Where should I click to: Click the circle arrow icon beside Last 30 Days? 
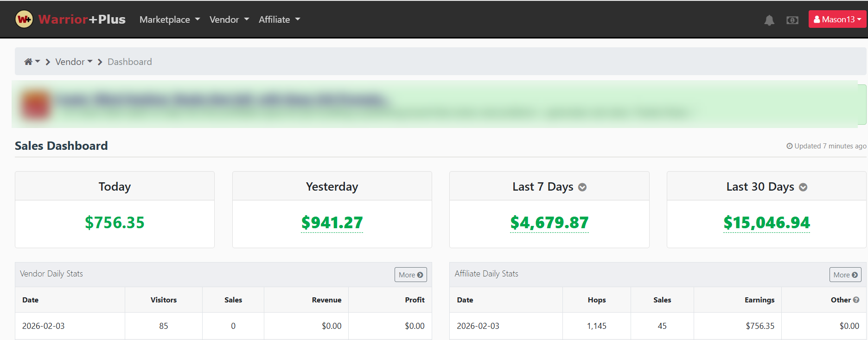[803, 187]
